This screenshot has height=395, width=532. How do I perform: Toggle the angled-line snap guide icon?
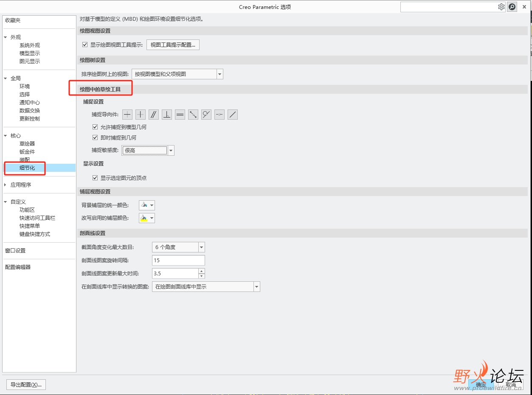click(x=232, y=115)
